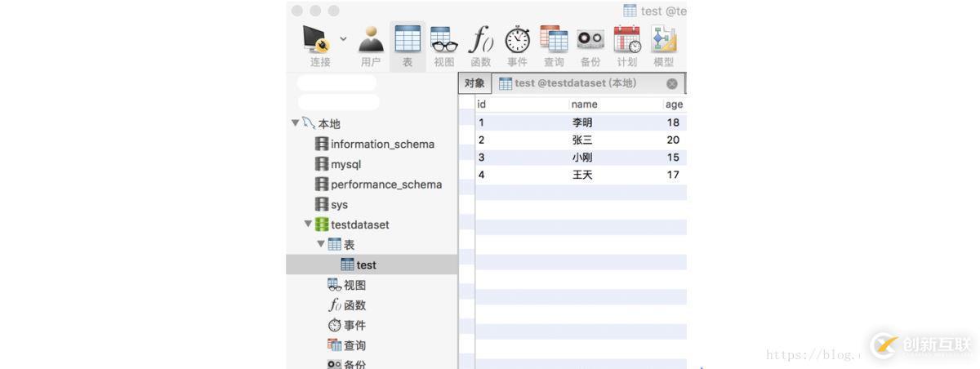This screenshot has height=369, width=980.
Task: Open the 查询 (Query) toolbar icon
Action: coord(554,39)
